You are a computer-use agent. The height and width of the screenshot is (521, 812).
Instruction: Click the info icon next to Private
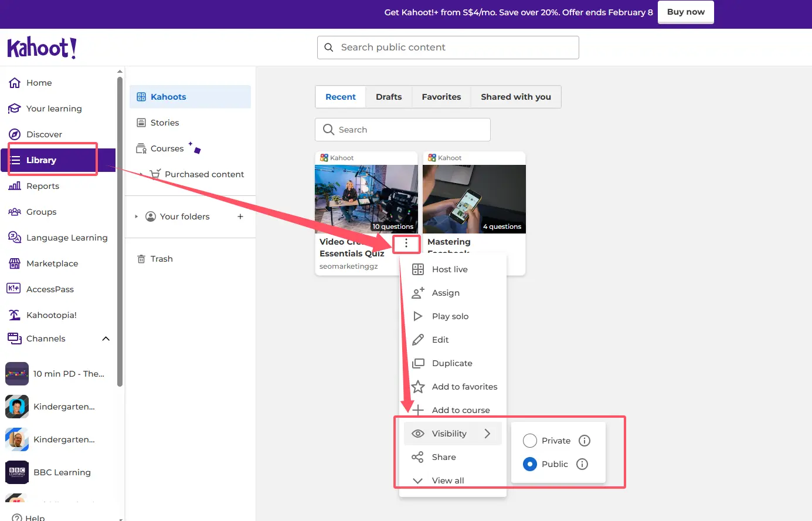pos(585,441)
